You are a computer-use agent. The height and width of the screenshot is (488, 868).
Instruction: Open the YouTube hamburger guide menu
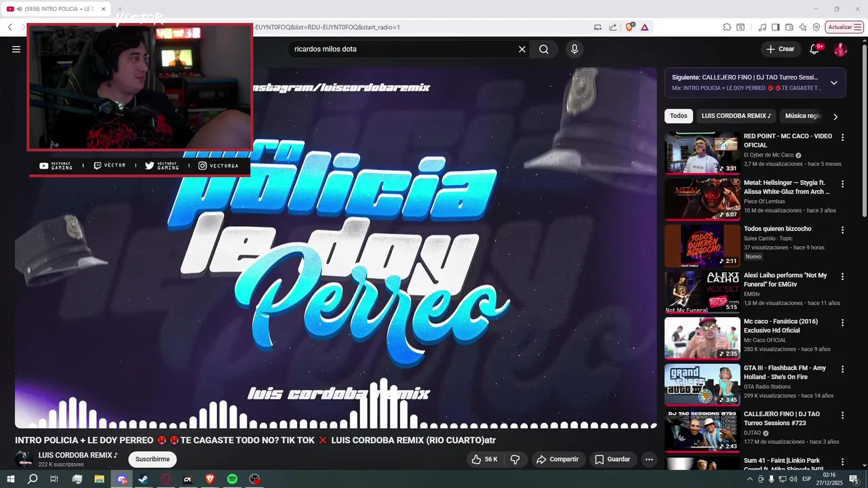pyautogui.click(x=16, y=49)
